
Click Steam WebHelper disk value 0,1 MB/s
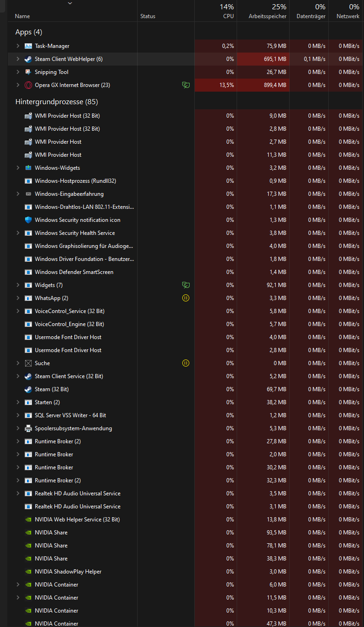tap(315, 59)
